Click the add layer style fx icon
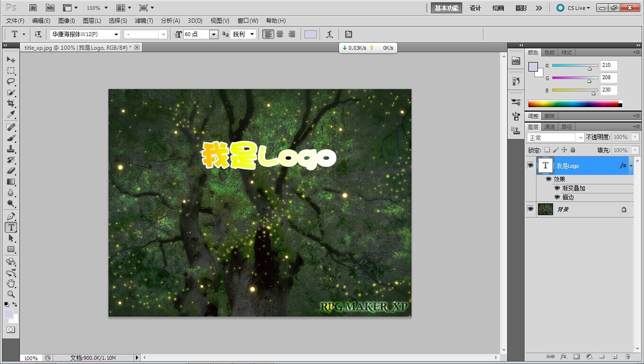644x364 pixels. coord(563,356)
